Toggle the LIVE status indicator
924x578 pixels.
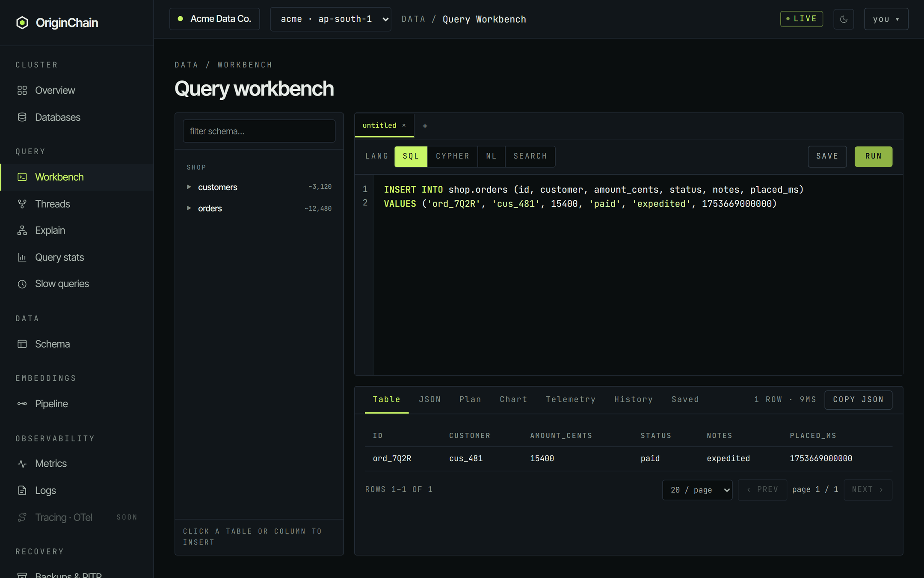tap(802, 19)
